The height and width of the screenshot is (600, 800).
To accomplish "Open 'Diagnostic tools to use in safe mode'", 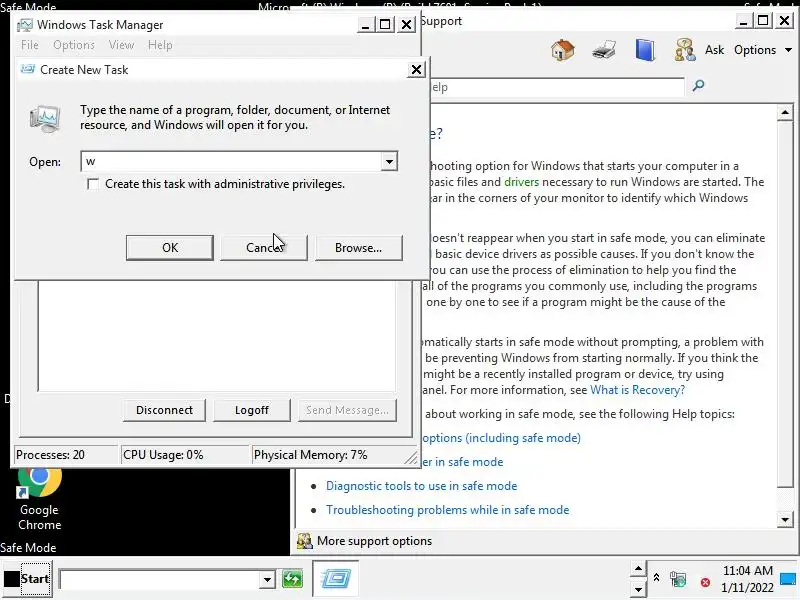I will (421, 486).
